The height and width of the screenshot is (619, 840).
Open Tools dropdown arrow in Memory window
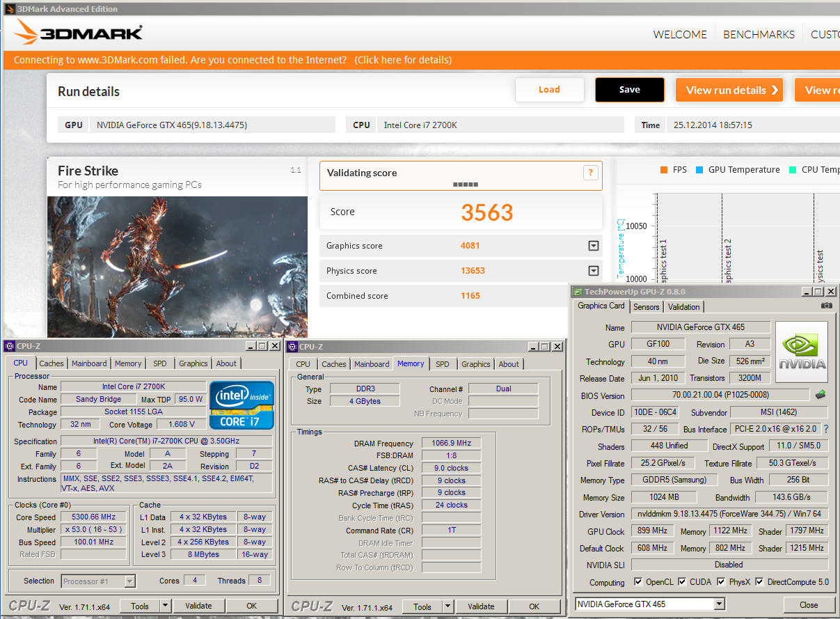coord(447,606)
